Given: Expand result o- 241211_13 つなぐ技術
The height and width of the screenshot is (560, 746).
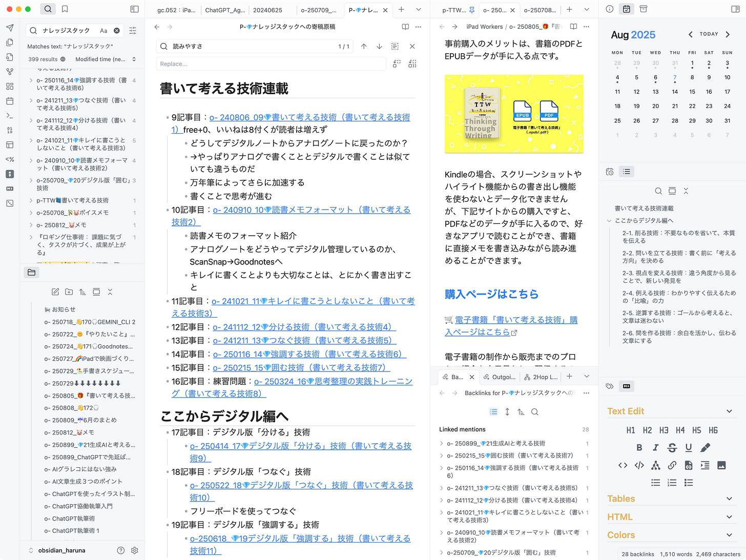Looking at the screenshot, I should (x=31, y=100).
